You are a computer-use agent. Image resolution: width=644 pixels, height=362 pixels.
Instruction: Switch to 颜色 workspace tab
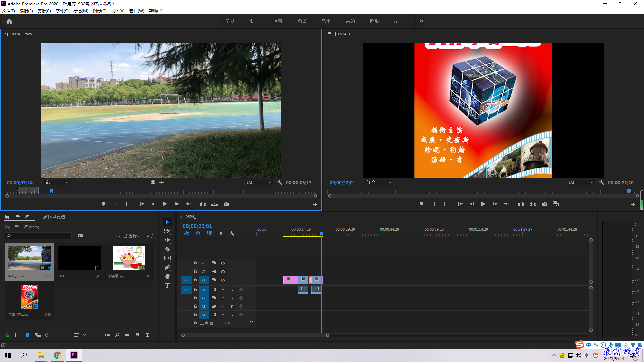click(302, 21)
